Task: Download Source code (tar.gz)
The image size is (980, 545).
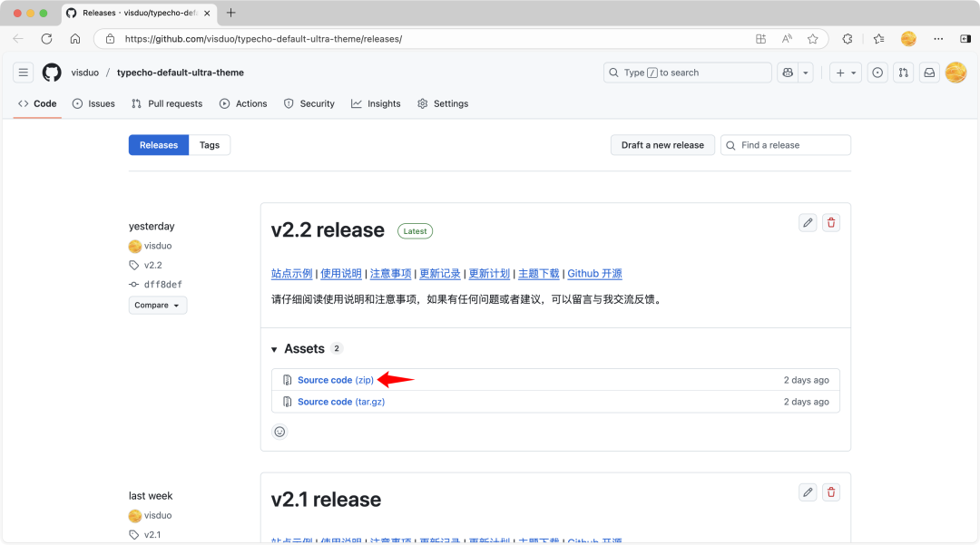Action: click(x=341, y=402)
